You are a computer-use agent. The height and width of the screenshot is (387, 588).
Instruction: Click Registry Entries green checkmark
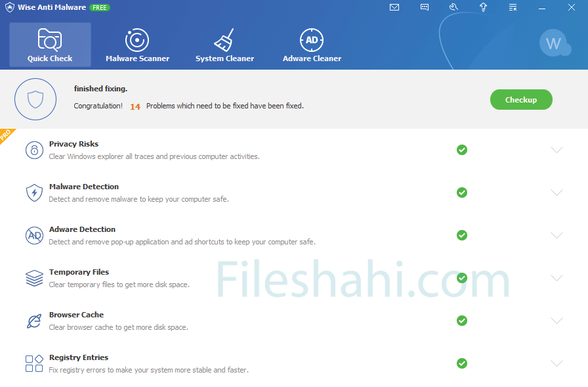point(462,363)
